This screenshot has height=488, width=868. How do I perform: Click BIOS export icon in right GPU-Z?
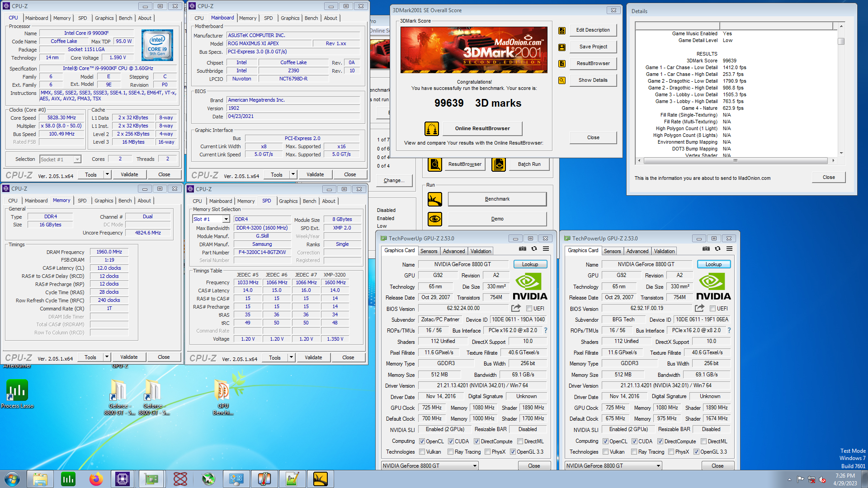pos(699,308)
